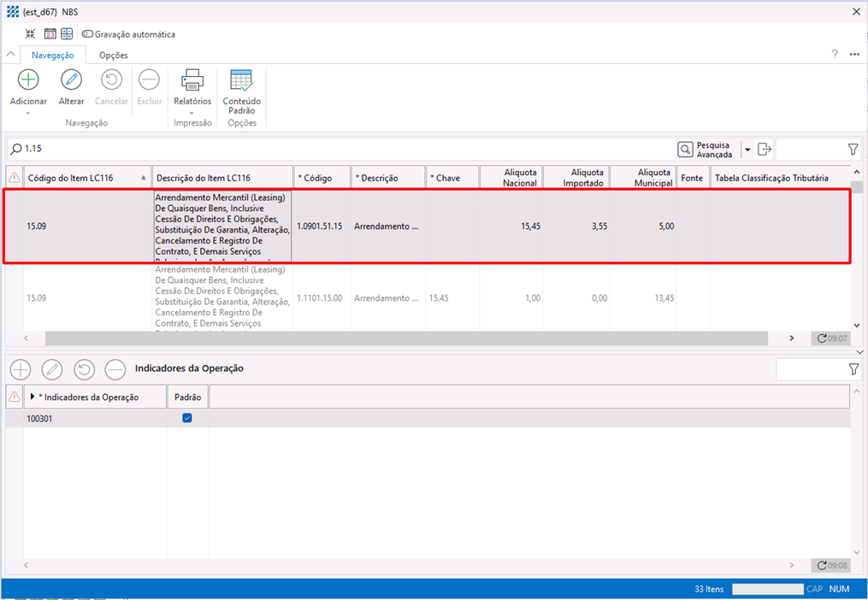
Task: Click add icon in Indicadores da Operação
Action: [20, 369]
